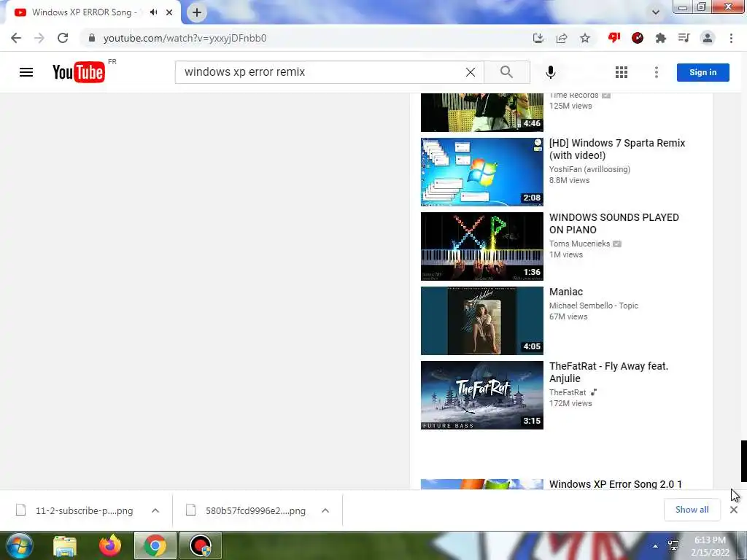Sign in to YouTube
The height and width of the screenshot is (560, 747).
[x=703, y=72]
